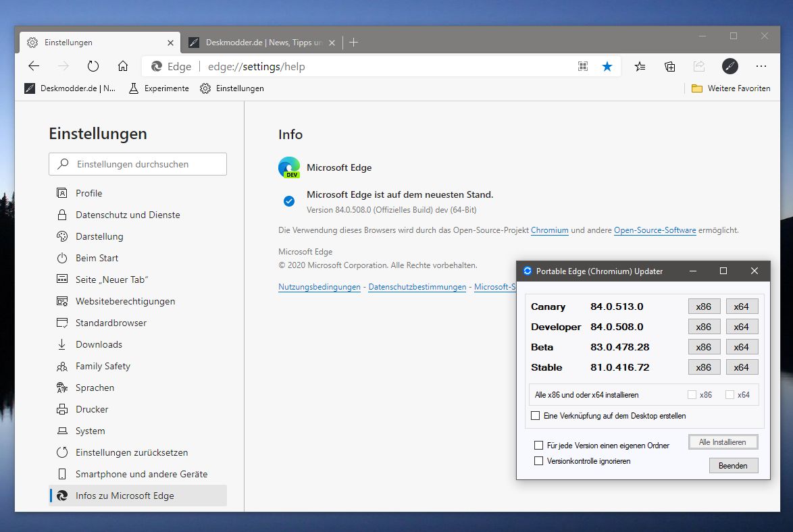Open Einstellungen bookmark in favorites bar
Screen dimensions: 793x532
[232, 88]
